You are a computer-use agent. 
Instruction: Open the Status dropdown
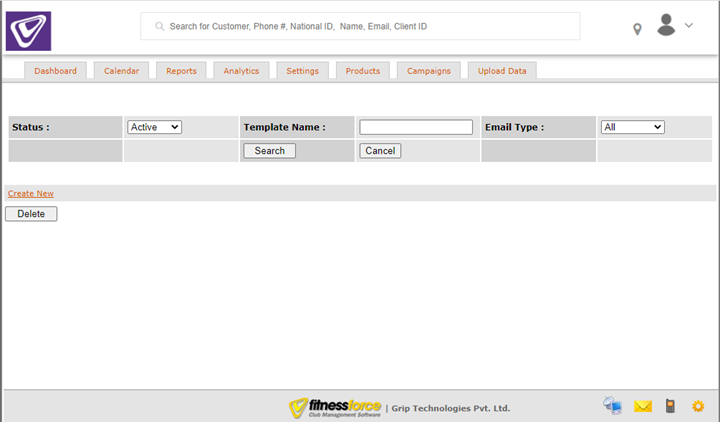pos(154,127)
